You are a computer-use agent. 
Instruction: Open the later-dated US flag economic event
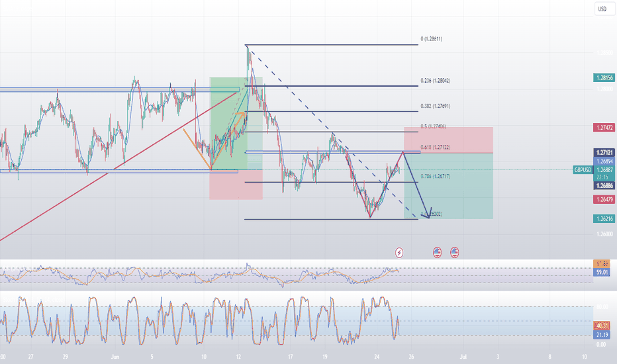455,252
